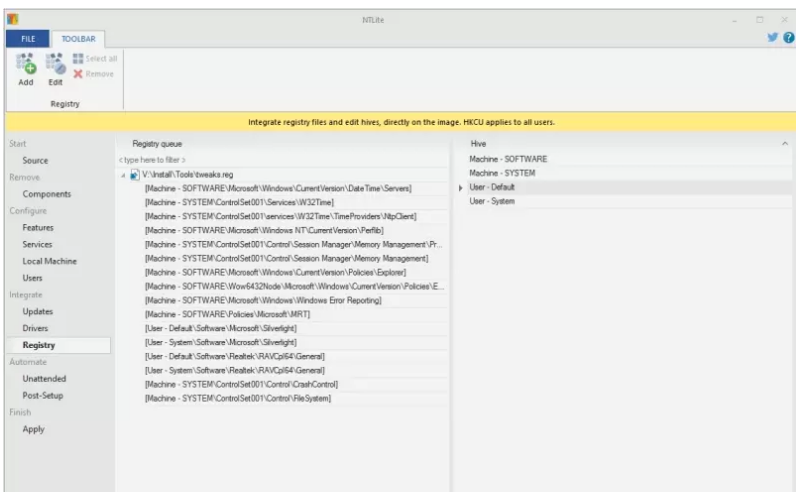
Task: Collapse the Hive panel chevron
Action: pos(785,144)
